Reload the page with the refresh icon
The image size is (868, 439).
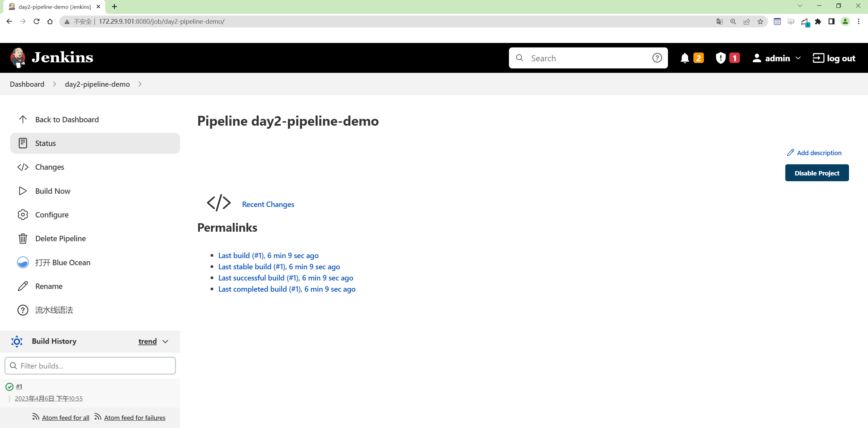pyautogui.click(x=36, y=21)
